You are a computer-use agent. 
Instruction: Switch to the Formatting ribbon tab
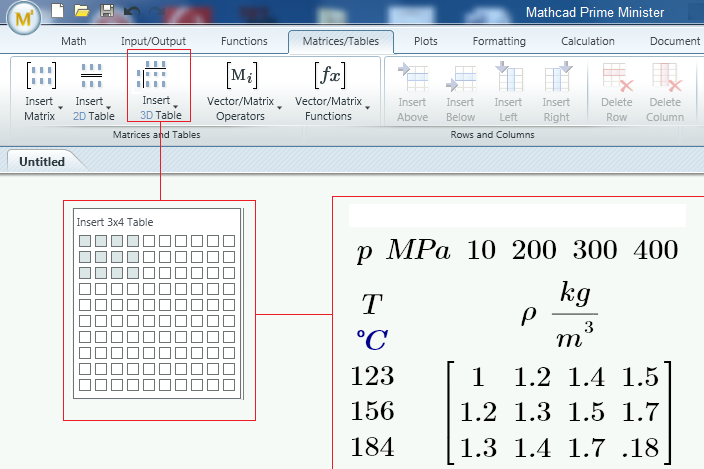click(499, 41)
